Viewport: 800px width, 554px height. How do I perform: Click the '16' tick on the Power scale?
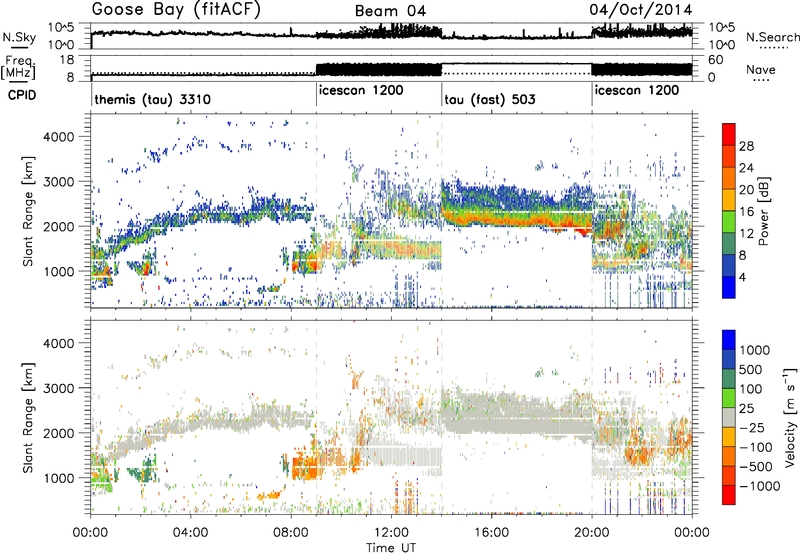coord(746,212)
